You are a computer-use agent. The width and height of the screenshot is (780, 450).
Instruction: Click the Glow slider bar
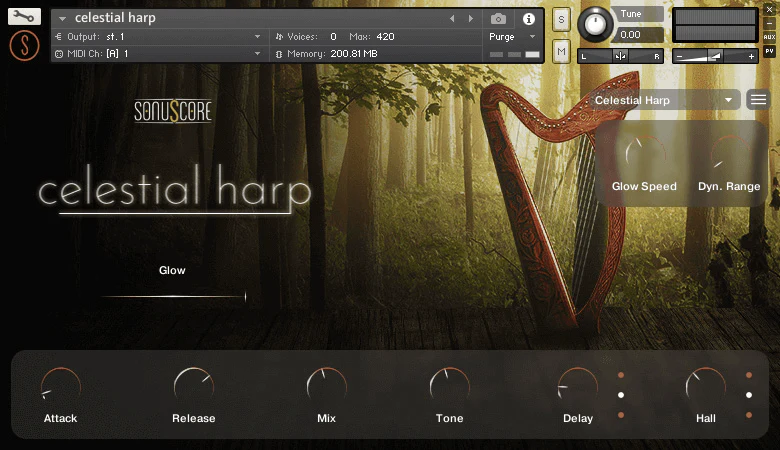(173, 296)
